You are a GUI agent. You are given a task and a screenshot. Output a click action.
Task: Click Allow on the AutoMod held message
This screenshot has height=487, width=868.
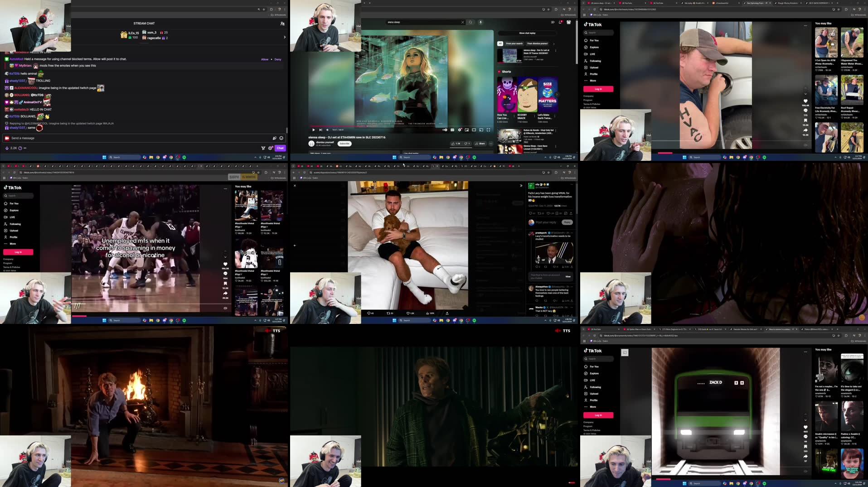(265, 59)
